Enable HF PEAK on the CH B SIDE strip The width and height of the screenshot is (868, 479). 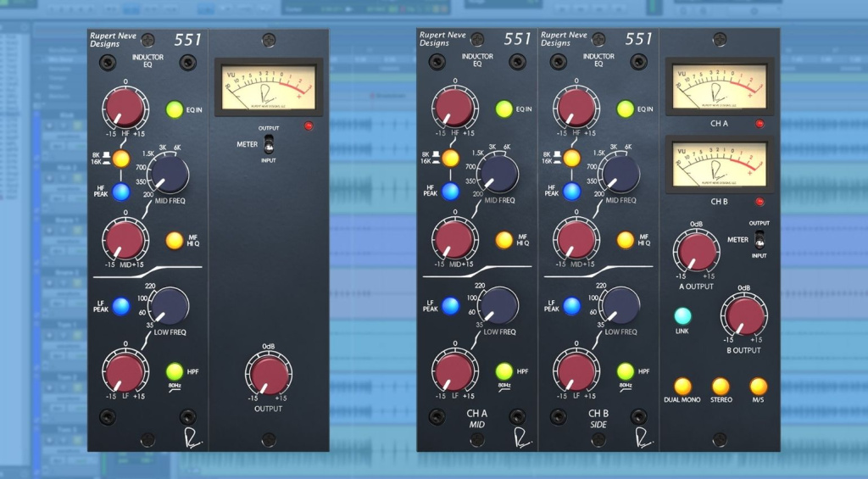tap(571, 191)
